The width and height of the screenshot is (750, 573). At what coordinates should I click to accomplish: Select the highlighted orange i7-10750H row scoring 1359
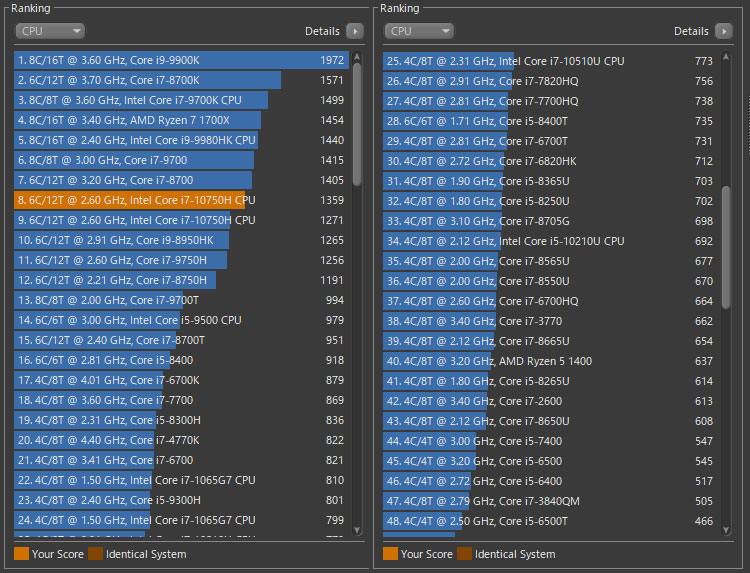182,200
